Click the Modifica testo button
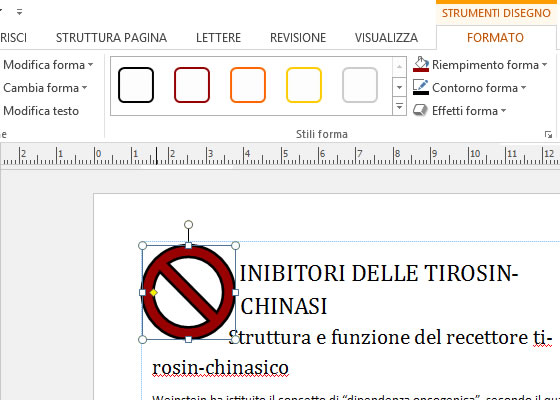The height and width of the screenshot is (400, 560). point(41,111)
